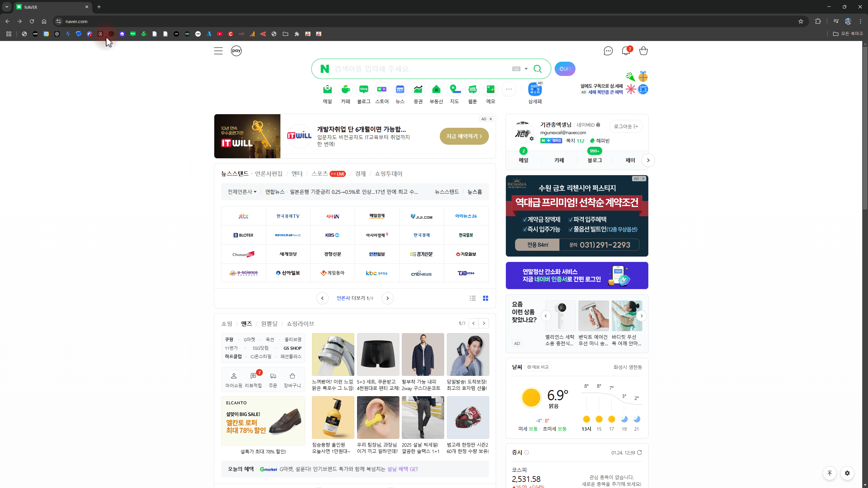
Task: Show previous recommended products arrow
Action: [x=546, y=316]
